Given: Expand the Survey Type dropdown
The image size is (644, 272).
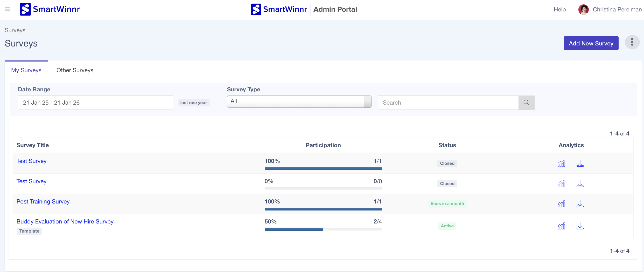Looking at the screenshot, I should (x=299, y=101).
